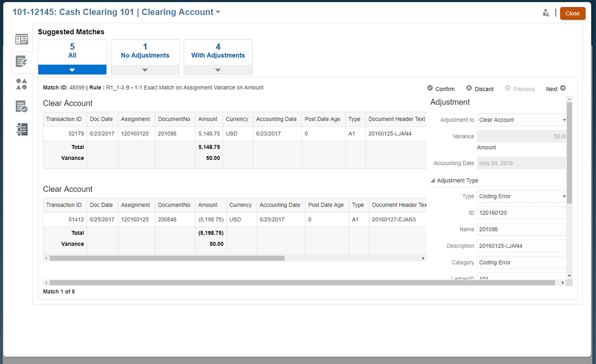Collapse the Adjustment Type section
The height and width of the screenshot is (364, 596).
point(433,181)
